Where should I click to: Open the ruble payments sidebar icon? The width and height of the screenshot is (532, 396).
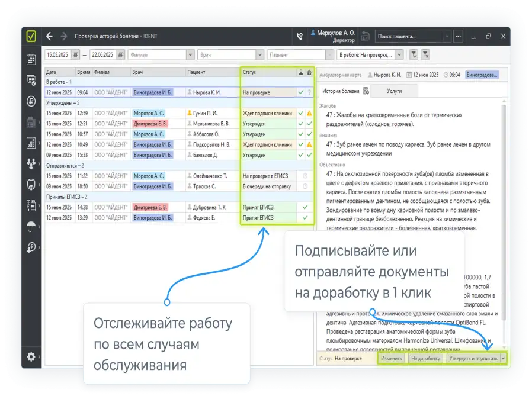click(x=31, y=101)
